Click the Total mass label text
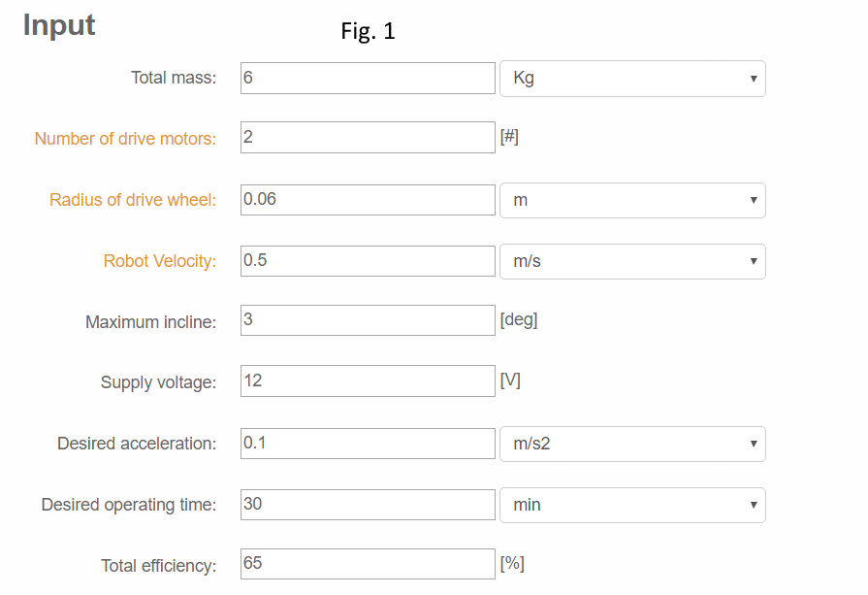Viewport: 868px width, 595px height. 174,78
